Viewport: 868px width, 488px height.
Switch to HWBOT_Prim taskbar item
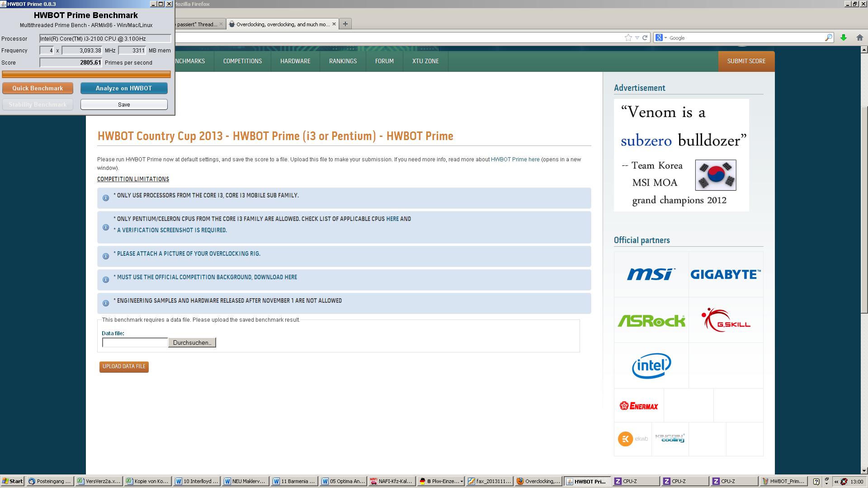click(783, 481)
